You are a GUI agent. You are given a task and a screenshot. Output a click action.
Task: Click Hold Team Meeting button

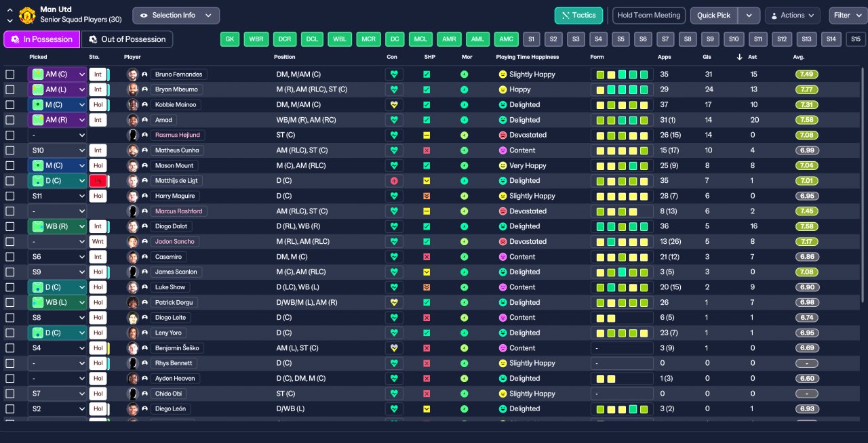[648, 16]
